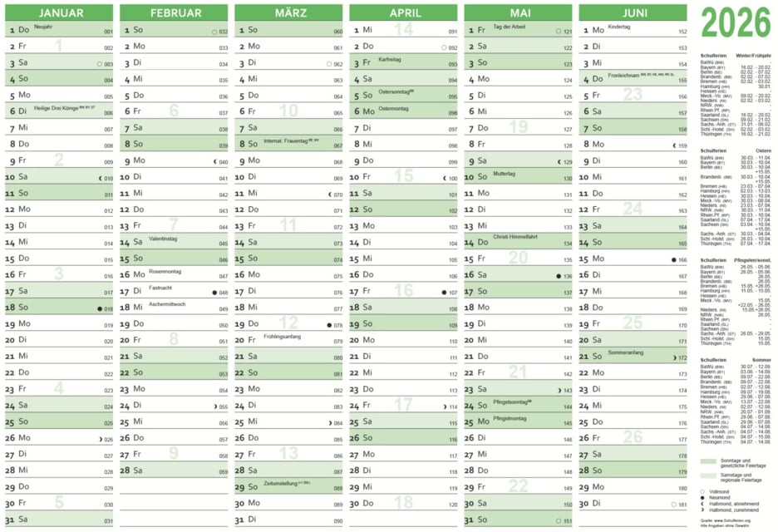This screenshot has width=778, height=532.
Task: Select the JANUAR month header
Action: [x=60, y=12]
